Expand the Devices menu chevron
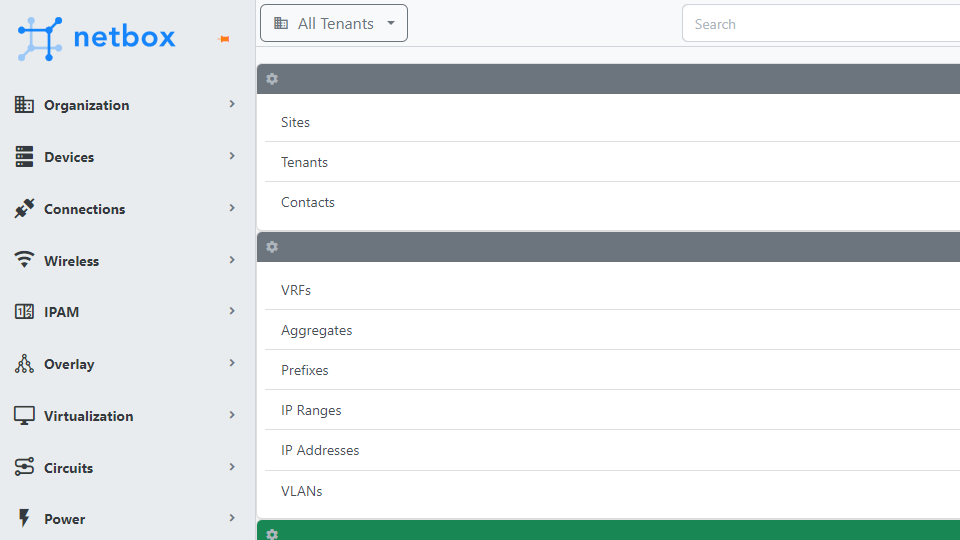 pyautogui.click(x=232, y=156)
